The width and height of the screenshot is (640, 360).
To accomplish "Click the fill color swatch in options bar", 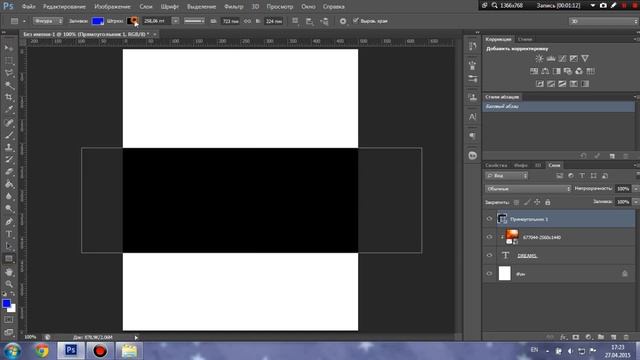I will 98,21.
